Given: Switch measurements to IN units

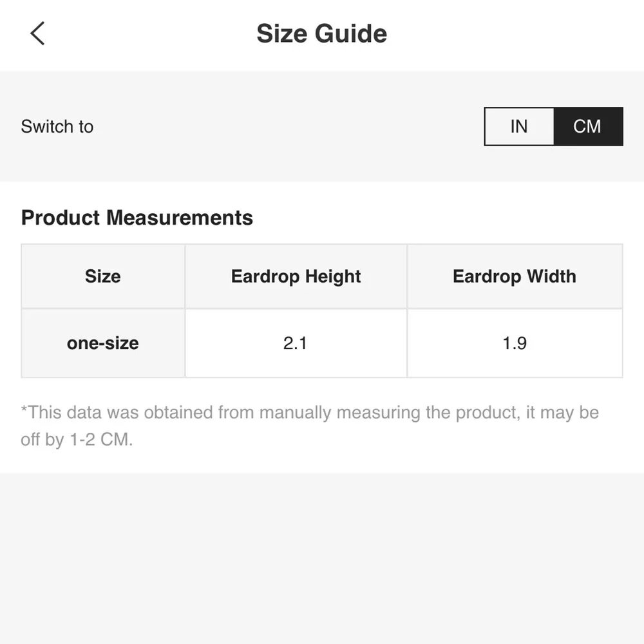Looking at the screenshot, I should (x=519, y=126).
